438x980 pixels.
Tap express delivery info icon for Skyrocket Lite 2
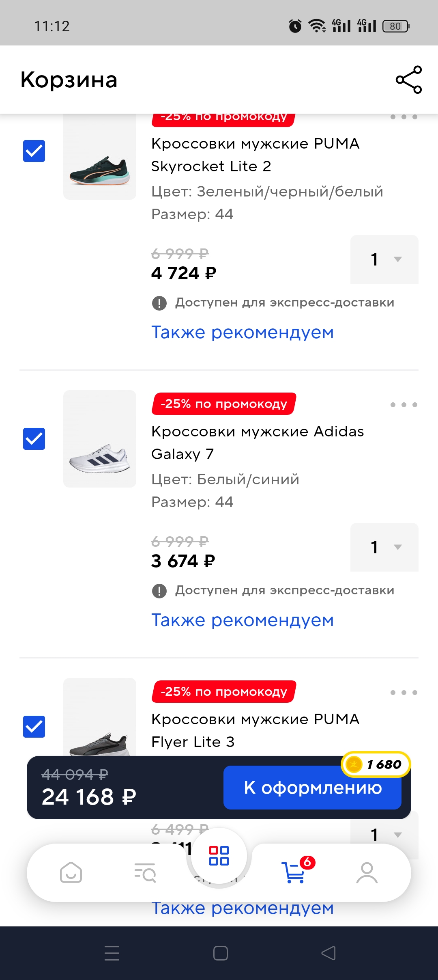(x=159, y=303)
